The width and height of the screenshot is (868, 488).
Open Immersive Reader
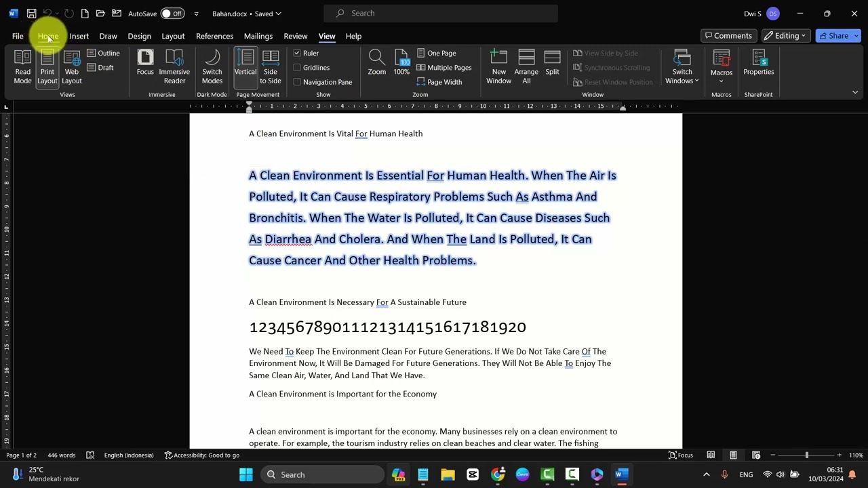pos(174,67)
